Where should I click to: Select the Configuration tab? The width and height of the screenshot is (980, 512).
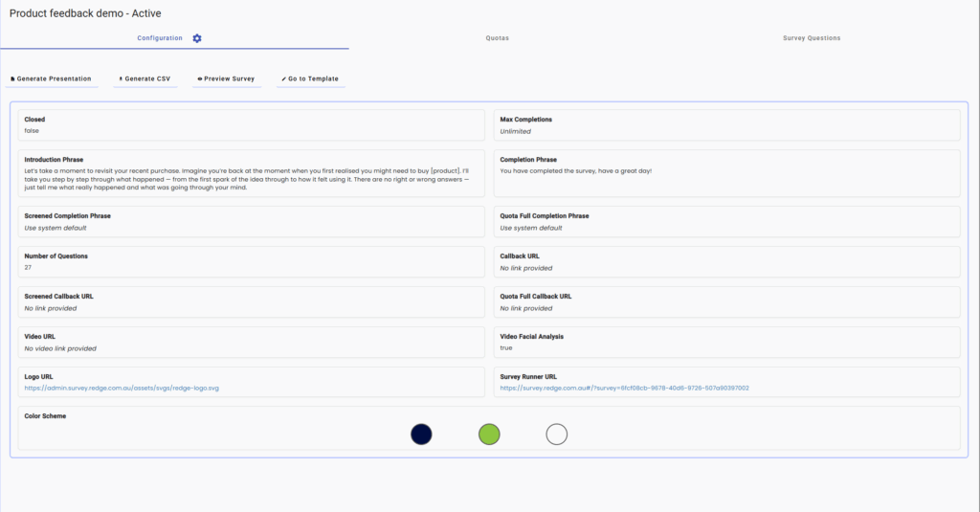(159, 38)
